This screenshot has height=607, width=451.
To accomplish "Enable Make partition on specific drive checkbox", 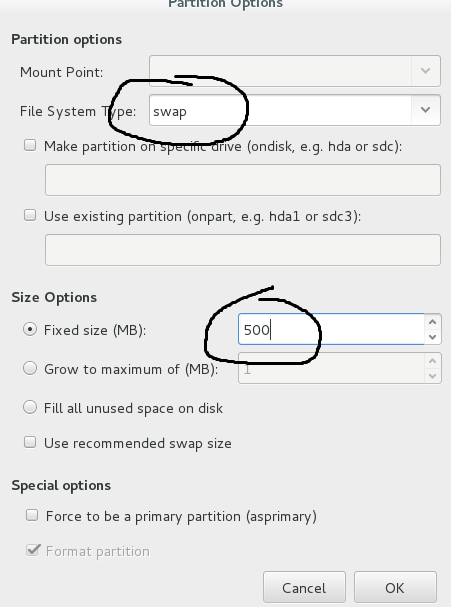I will (30, 146).
